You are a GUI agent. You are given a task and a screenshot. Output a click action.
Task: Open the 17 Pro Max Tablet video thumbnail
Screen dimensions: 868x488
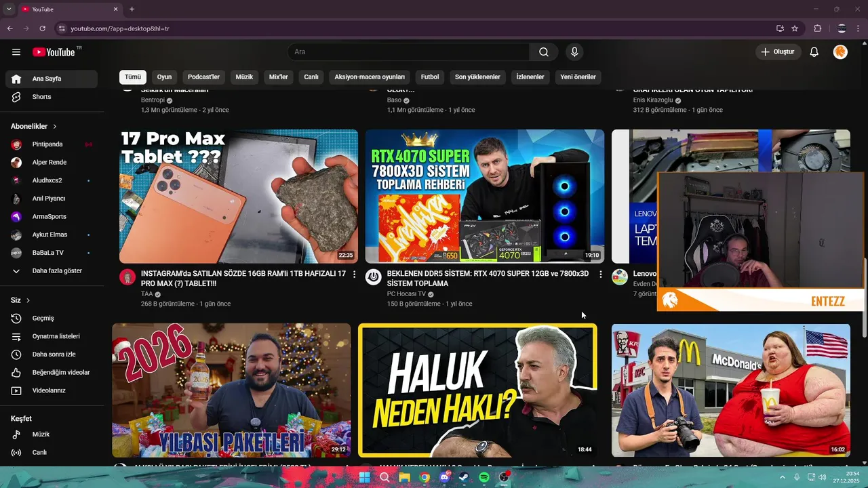point(239,196)
